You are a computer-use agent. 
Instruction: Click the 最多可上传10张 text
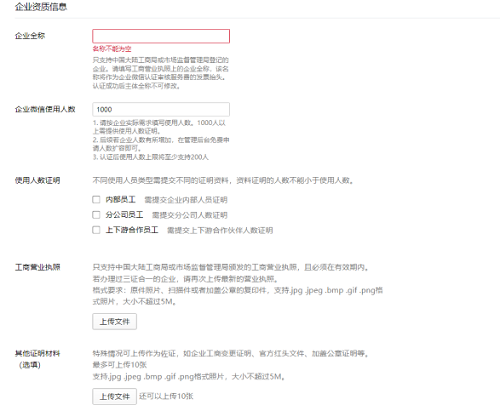[120, 365]
